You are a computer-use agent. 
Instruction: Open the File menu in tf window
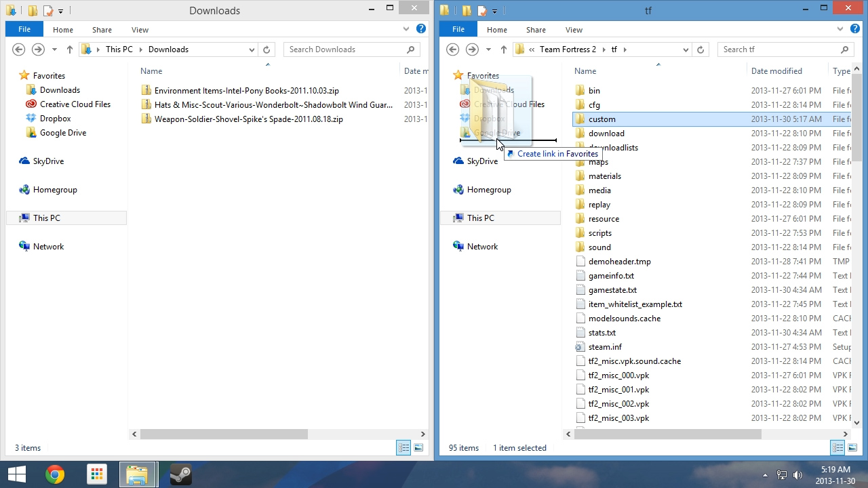pos(458,29)
